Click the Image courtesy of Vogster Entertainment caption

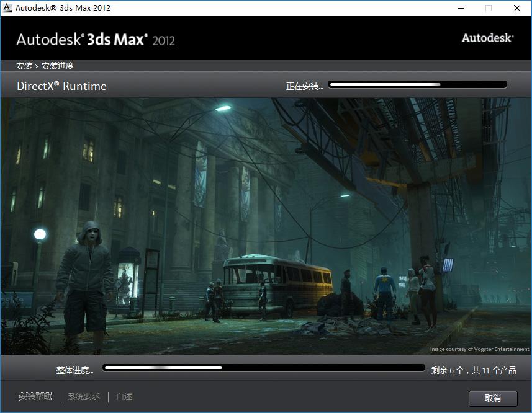pos(479,349)
